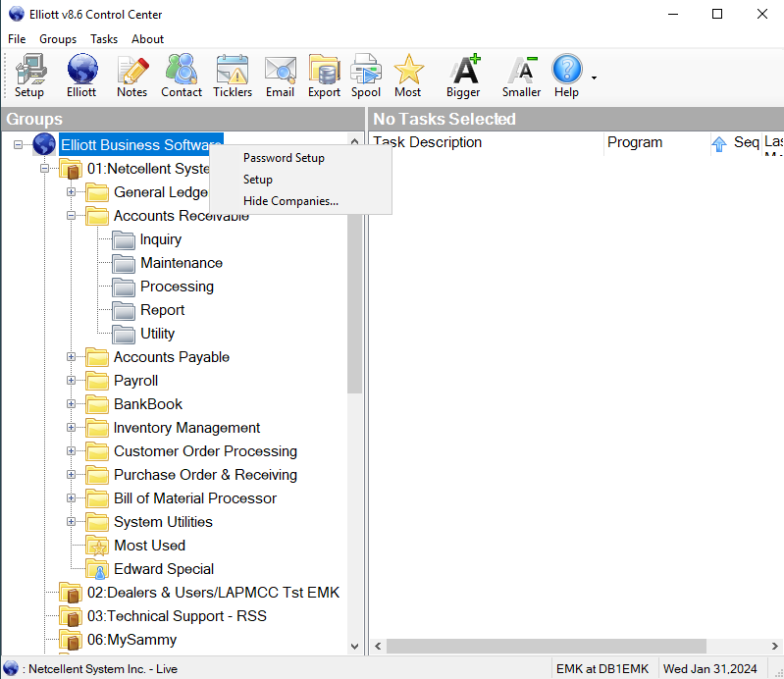Open the Setup toolbar icon
The height and width of the screenshot is (679, 784).
click(29, 76)
